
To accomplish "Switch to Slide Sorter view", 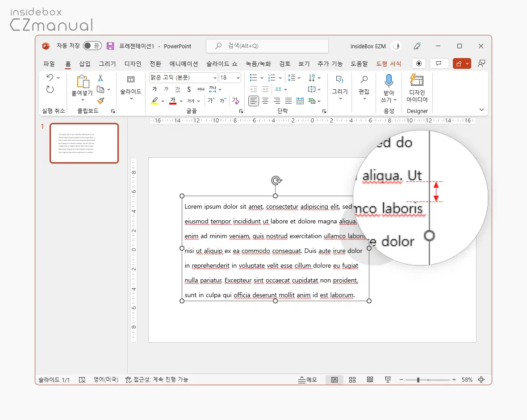I will (352, 380).
